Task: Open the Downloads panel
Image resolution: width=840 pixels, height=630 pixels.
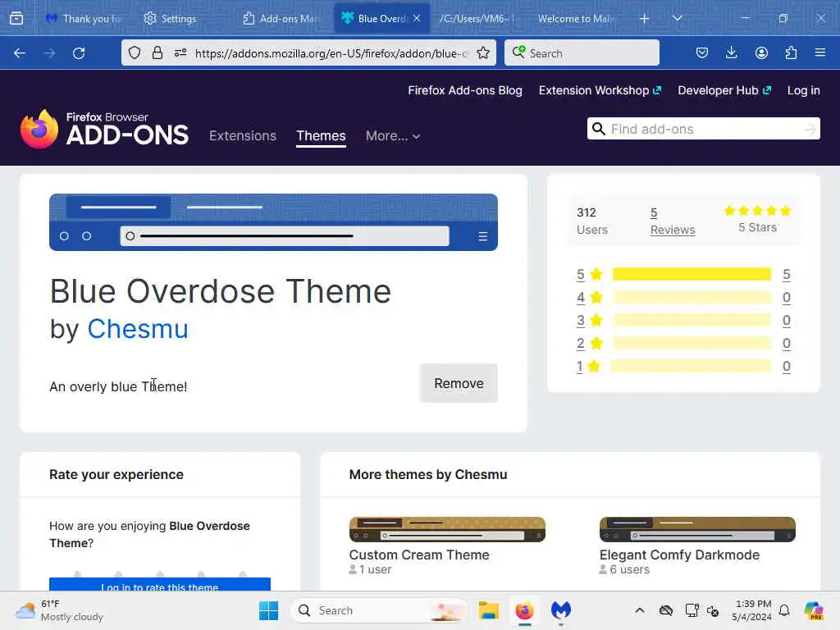Action: (731, 52)
